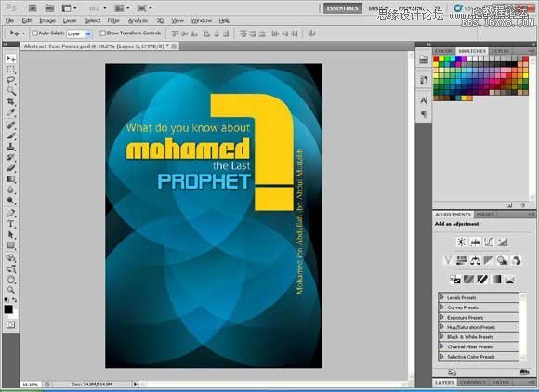
Task: Select the Lasso tool
Action: coord(11,80)
